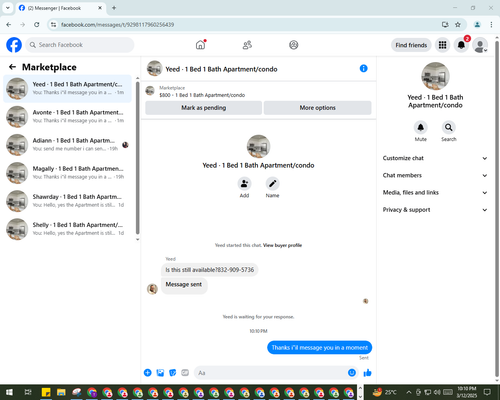Go back from Marketplace chat list
Viewport: 500px width, 400px height.
[12, 67]
